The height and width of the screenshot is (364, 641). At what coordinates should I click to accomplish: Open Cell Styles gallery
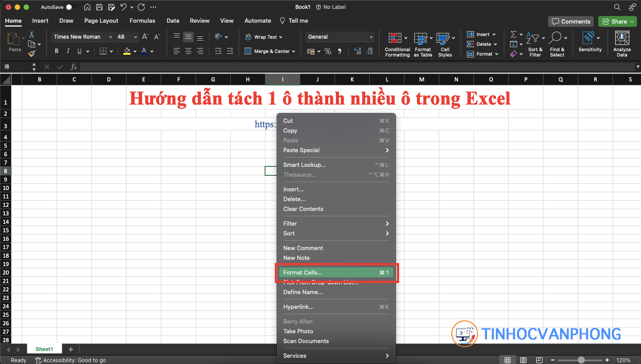click(x=445, y=44)
